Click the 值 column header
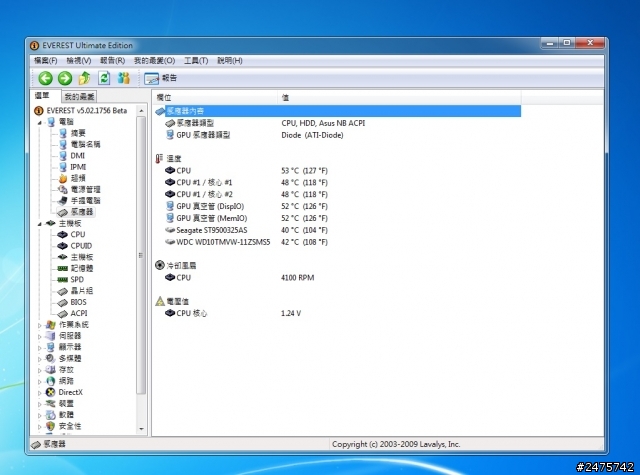The image size is (640, 475). tap(399, 98)
